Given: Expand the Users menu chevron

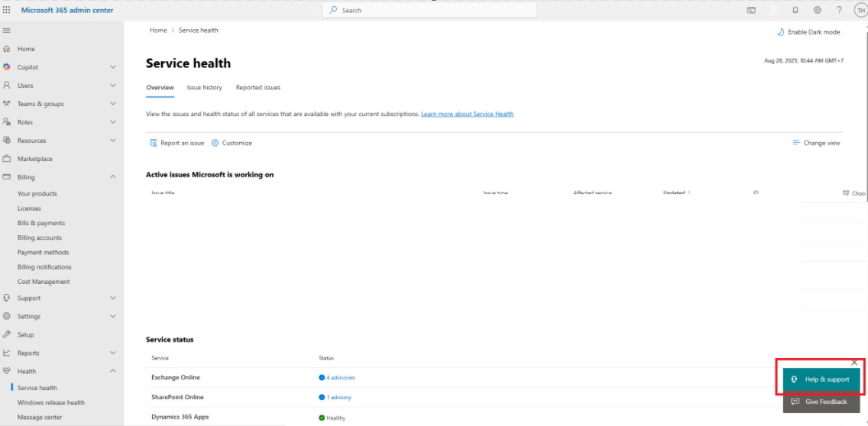Looking at the screenshot, I should pos(113,86).
